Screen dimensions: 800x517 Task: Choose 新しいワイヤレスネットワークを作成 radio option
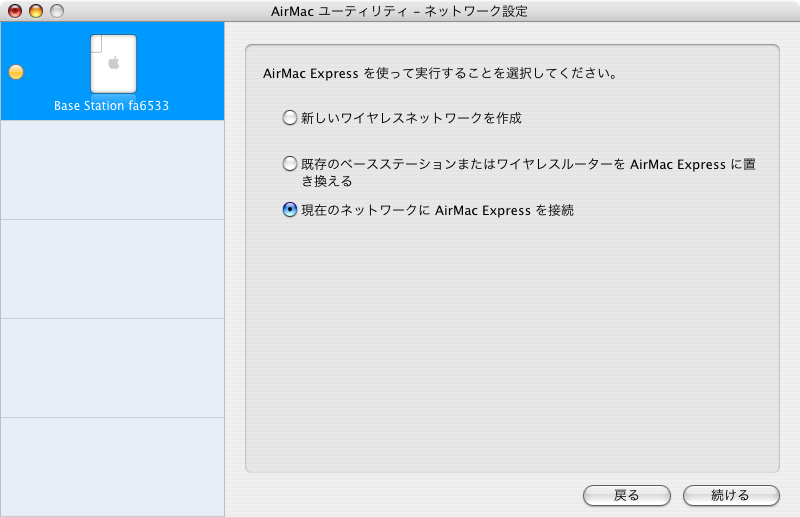(290, 118)
